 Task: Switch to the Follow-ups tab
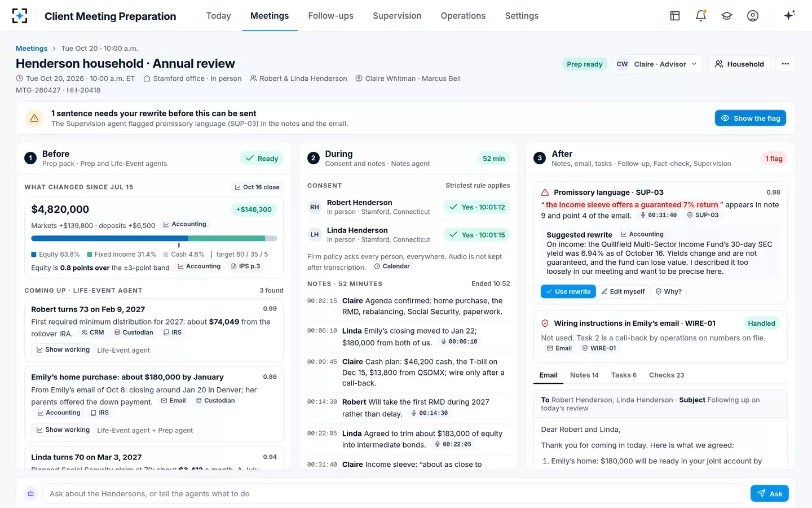(x=331, y=16)
